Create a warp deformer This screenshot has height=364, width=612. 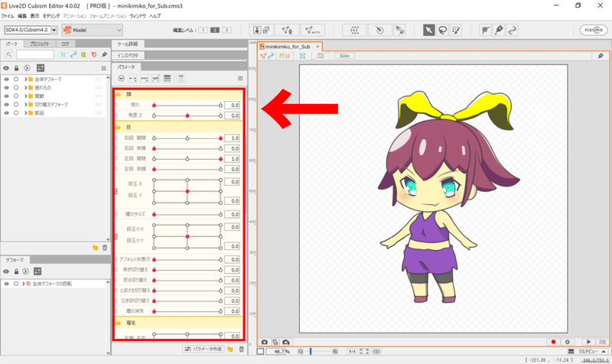[354, 30]
